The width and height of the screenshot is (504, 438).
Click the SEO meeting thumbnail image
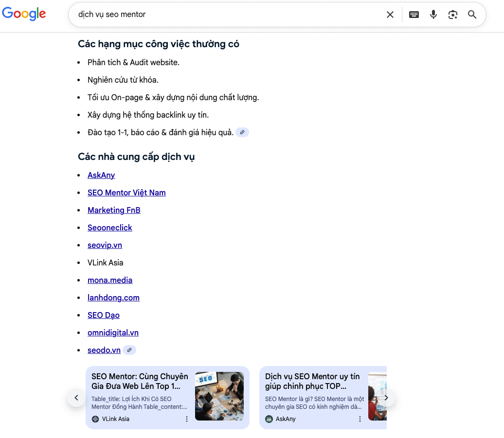click(219, 396)
